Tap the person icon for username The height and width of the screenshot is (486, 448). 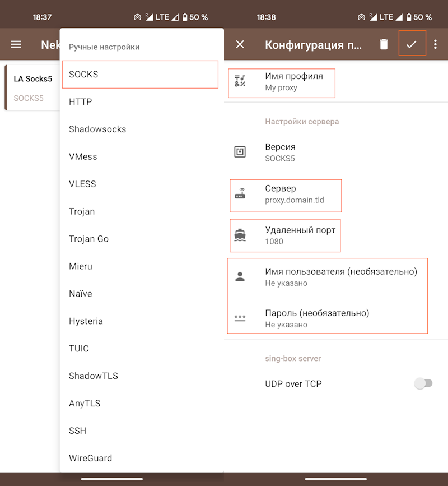[240, 276]
